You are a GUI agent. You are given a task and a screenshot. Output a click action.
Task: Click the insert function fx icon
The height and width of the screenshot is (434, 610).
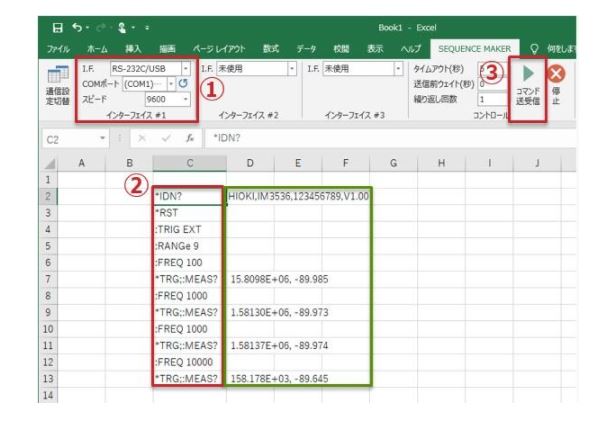[x=190, y=138]
